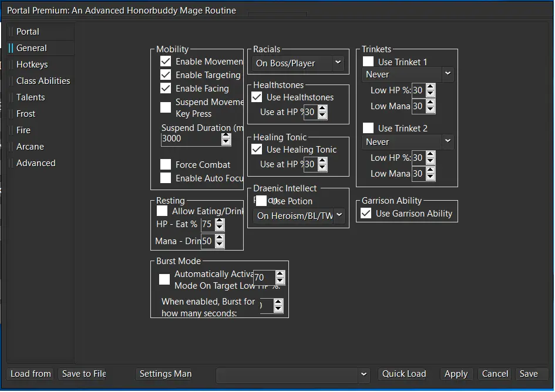The image size is (555, 392).
Task: Check Use Potion under Draenic Intellect
Action: (261, 201)
